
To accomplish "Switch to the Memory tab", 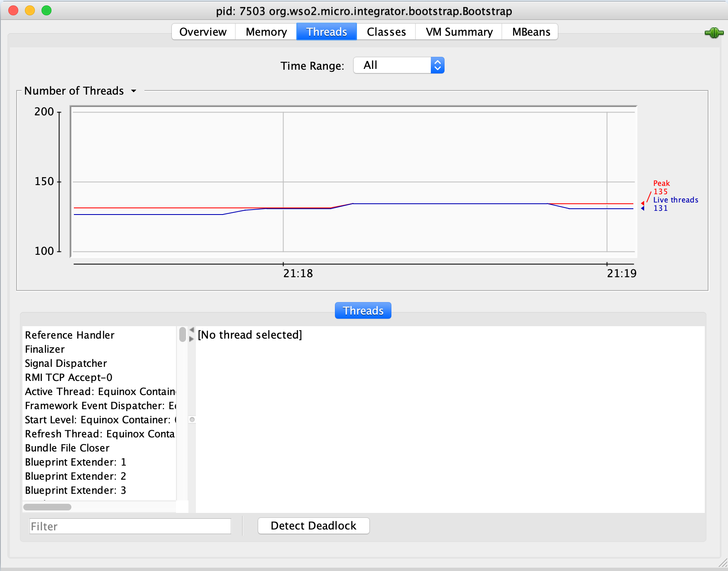I will 265,32.
